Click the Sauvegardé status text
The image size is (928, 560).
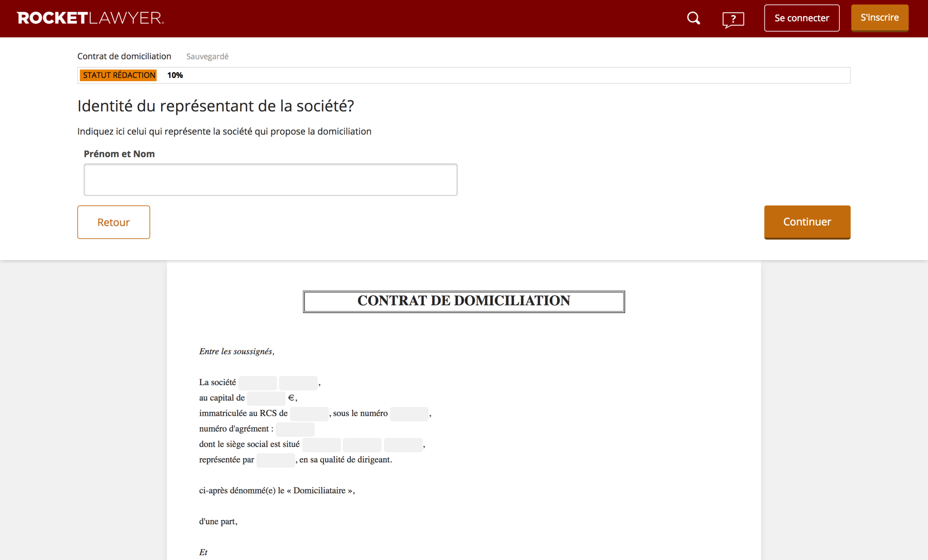207,56
